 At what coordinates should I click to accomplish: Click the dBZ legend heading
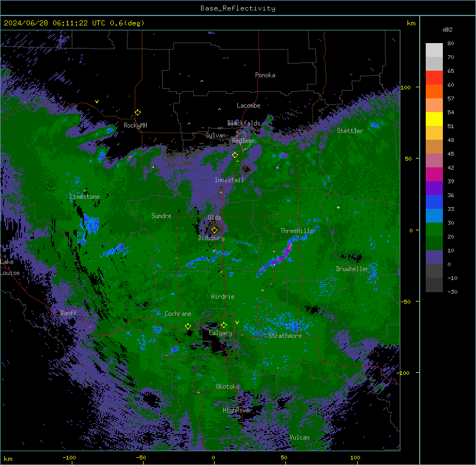(447, 30)
